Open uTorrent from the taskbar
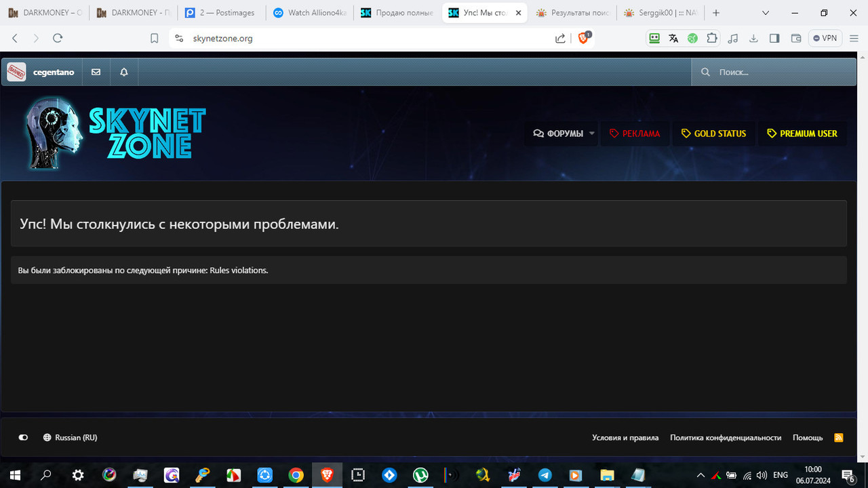The height and width of the screenshot is (488, 868). click(420, 475)
